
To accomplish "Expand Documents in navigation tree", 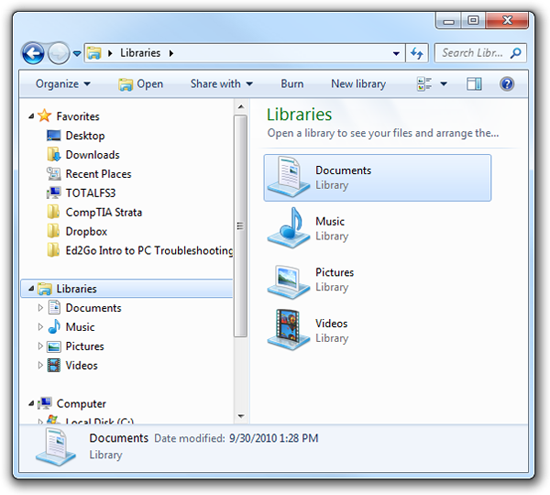I will 40,308.
